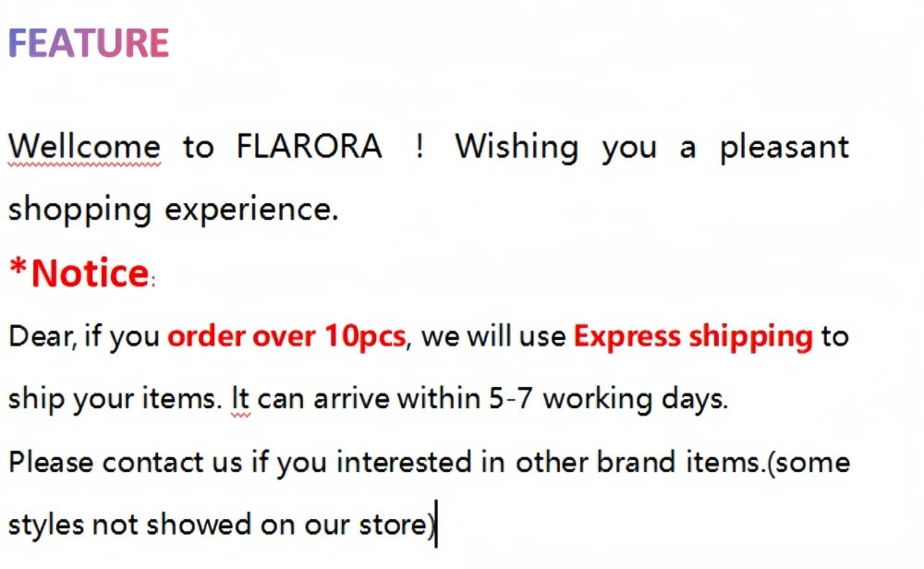Click the red "*Notice" heading
This screenshot has height=569, width=924.
click(x=79, y=273)
